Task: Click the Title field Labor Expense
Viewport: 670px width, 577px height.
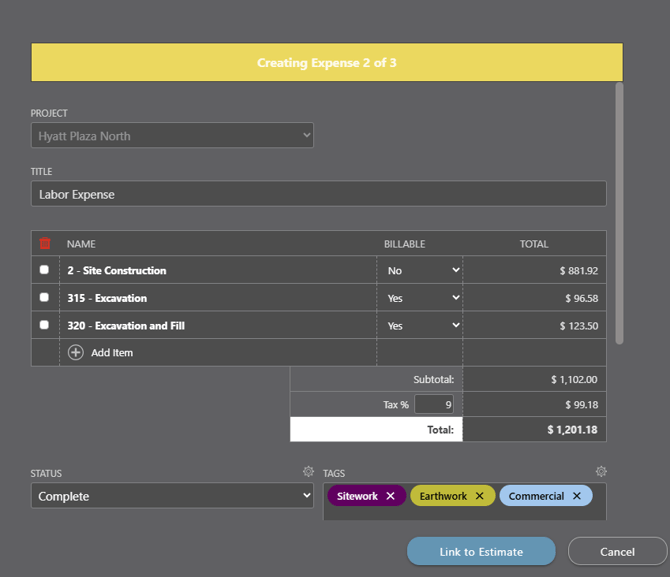Action: tap(319, 194)
